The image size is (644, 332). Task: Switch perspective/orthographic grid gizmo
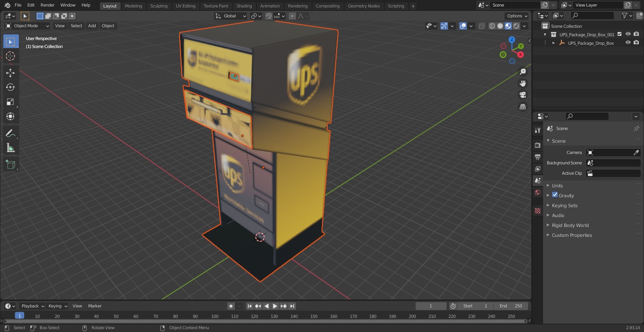[522, 107]
